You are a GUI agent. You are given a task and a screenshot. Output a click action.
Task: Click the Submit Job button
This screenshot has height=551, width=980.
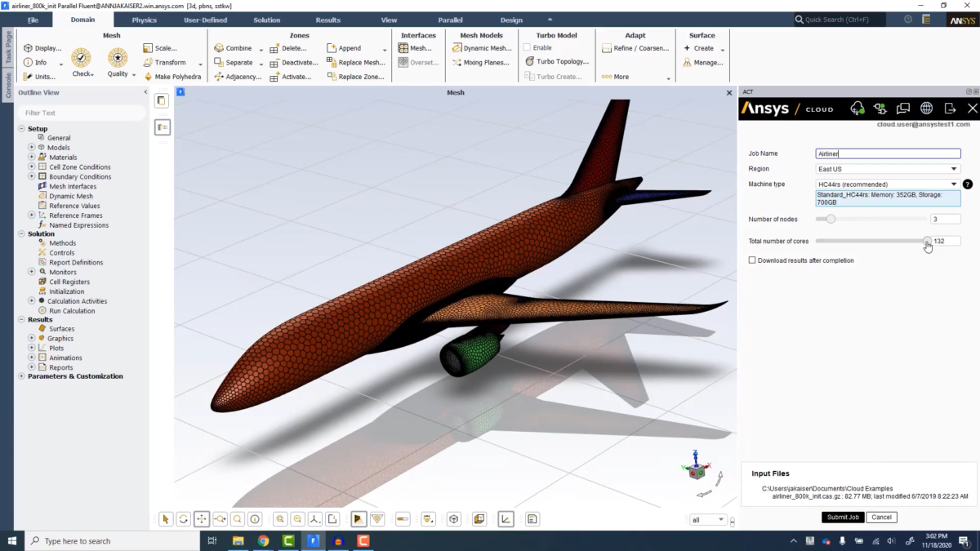(x=843, y=517)
